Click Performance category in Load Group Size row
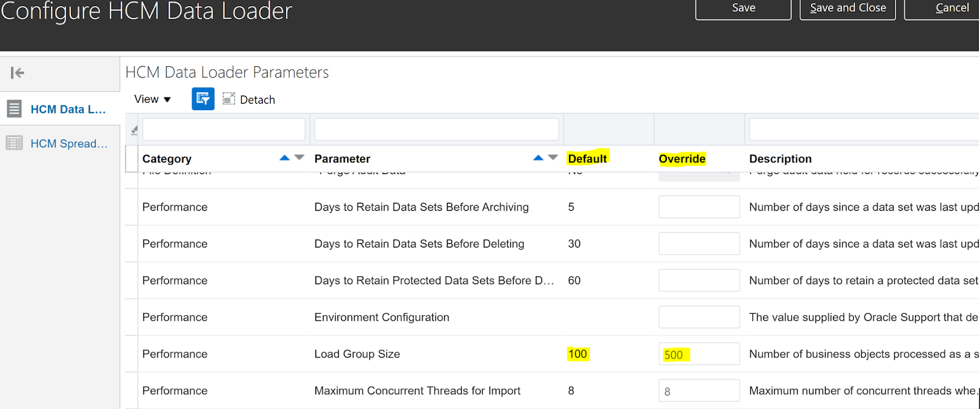Viewport: 980px width, 409px height. 175,354
